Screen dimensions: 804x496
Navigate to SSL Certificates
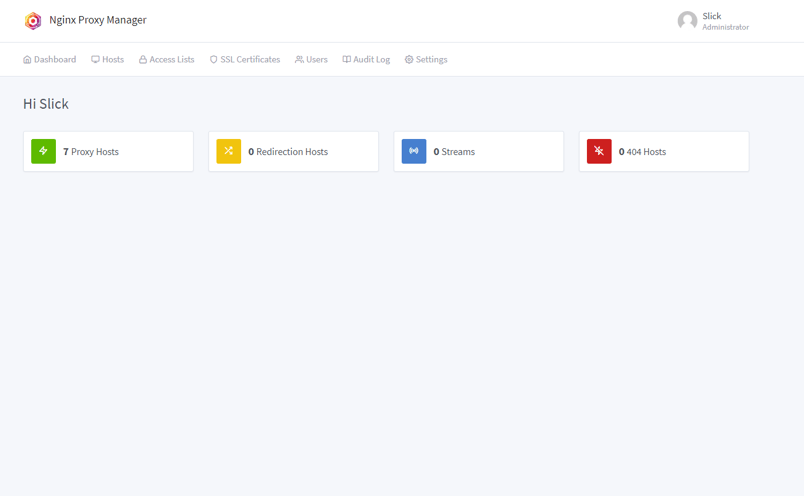click(245, 59)
